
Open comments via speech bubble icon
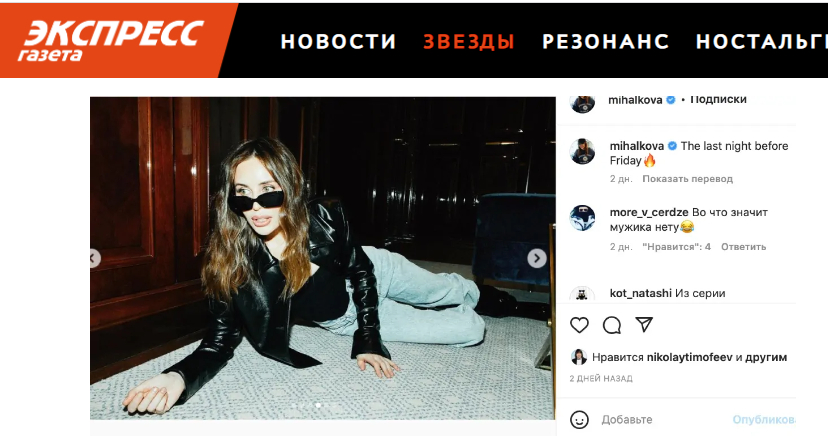[611, 325]
